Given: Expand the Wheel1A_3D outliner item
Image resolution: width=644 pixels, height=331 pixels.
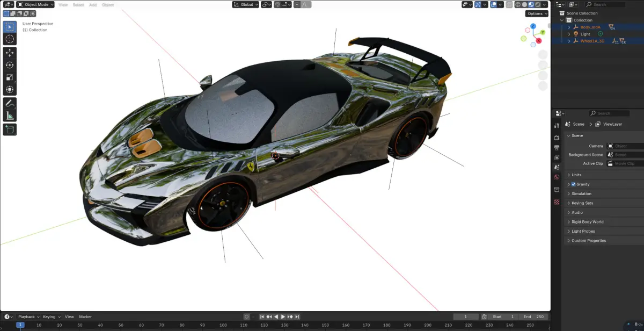Looking at the screenshot, I should pyautogui.click(x=569, y=41).
